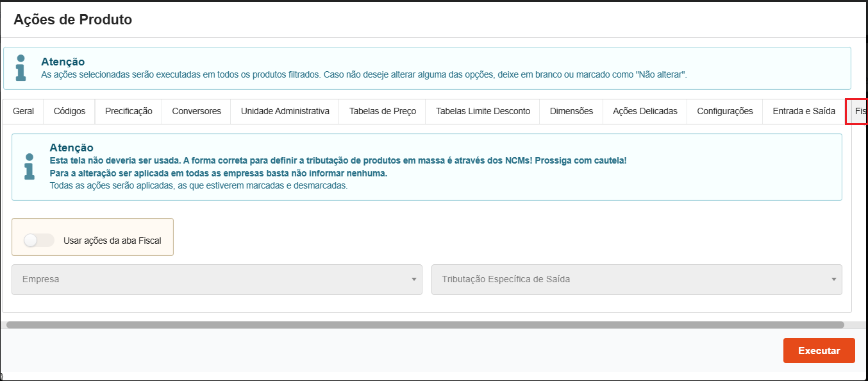The height and width of the screenshot is (381, 868).
Task: Select the Precificação tab
Action: click(128, 111)
